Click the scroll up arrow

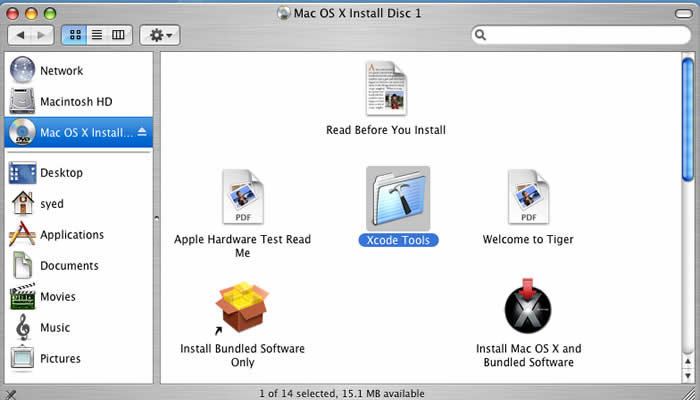(688, 360)
